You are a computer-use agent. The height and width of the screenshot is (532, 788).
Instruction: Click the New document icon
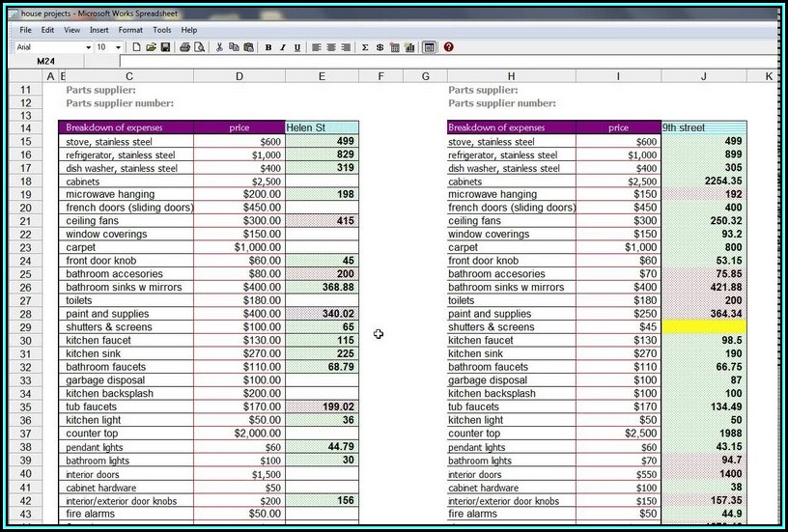(x=137, y=47)
